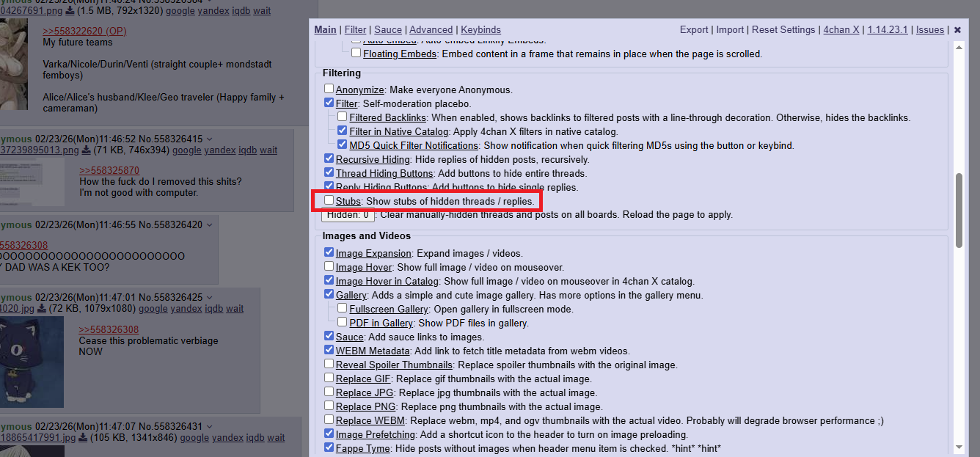The width and height of the screenshot is (980, 457).
Task: Open the Sauce settings tab
Action: (388, 30)
